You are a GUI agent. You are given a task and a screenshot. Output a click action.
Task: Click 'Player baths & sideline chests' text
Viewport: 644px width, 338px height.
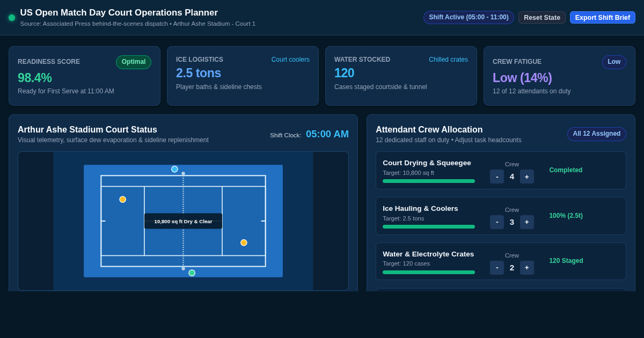219,87
